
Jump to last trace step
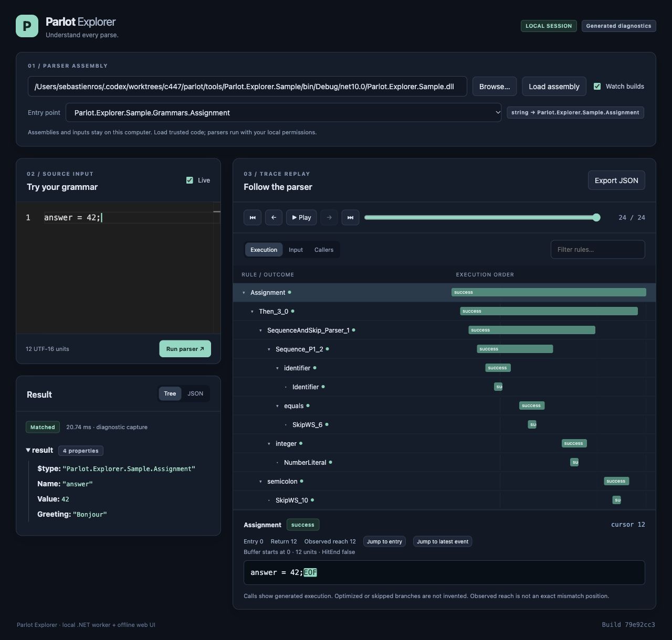[350, 217]
